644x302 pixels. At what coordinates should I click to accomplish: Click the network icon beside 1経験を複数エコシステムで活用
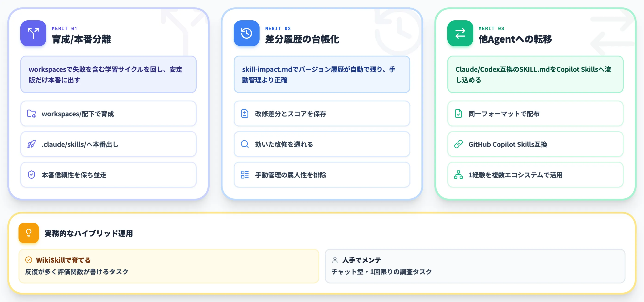458,175
